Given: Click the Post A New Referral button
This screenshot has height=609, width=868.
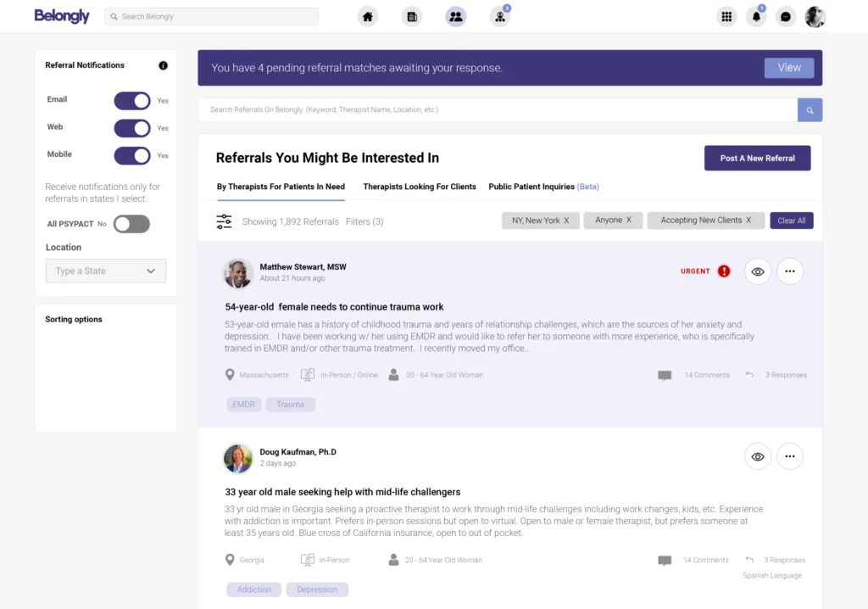Looking at the screenshot, I should [757, 159].
